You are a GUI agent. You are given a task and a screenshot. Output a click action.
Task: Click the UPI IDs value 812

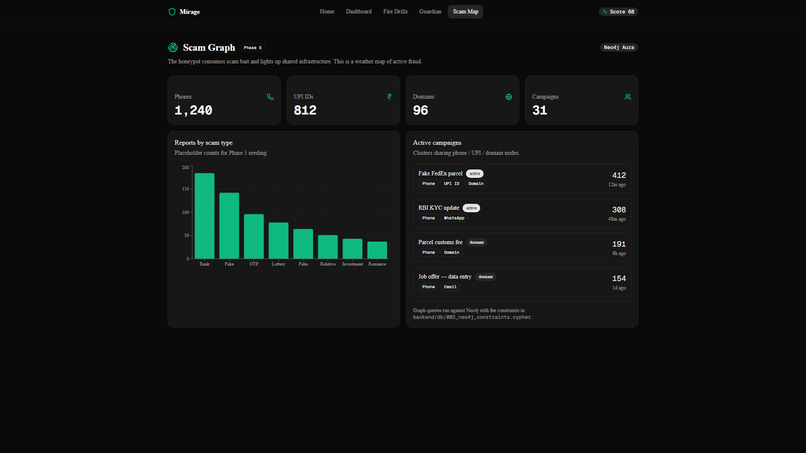(305, 111)
